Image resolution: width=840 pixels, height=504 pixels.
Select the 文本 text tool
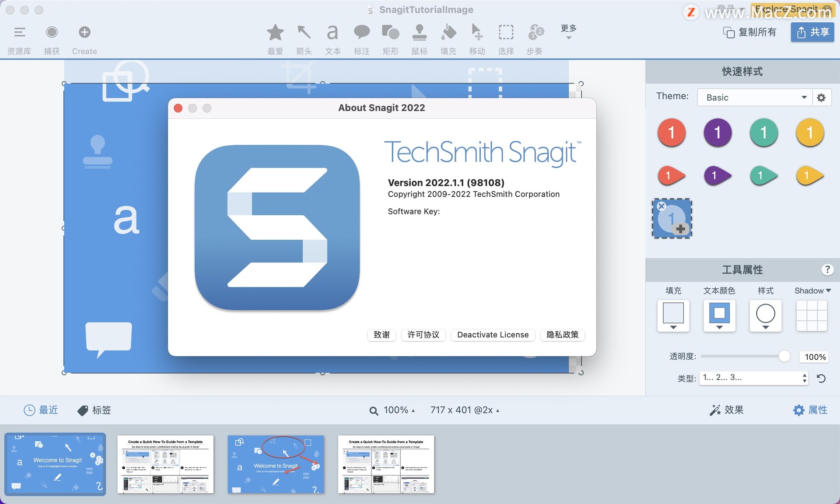click(x=333, y=39)
